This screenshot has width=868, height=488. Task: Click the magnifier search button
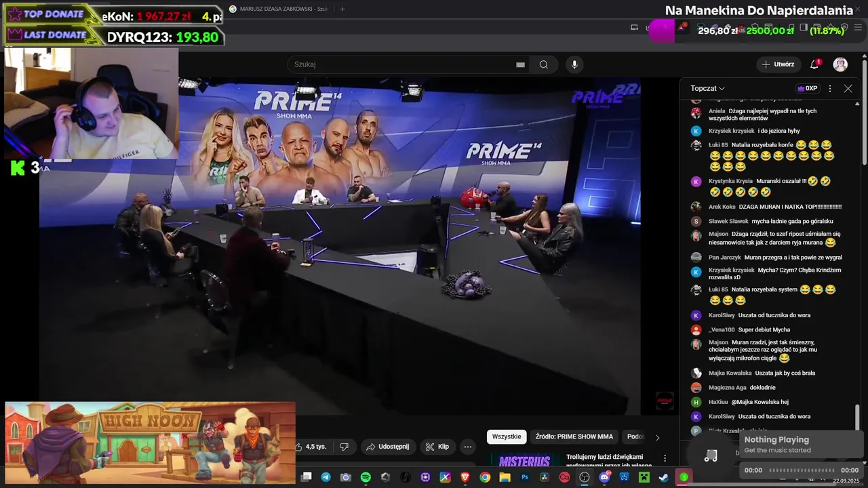tap(544, 64)
